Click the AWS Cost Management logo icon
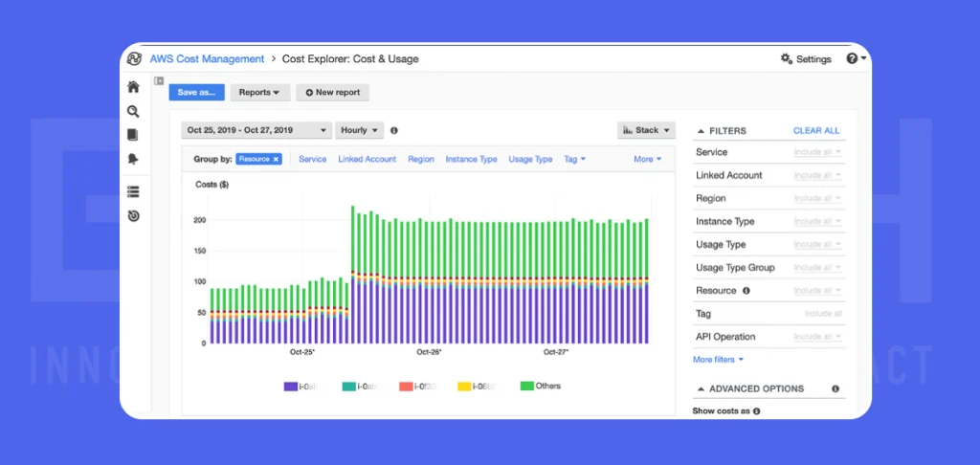 [134, 58]
